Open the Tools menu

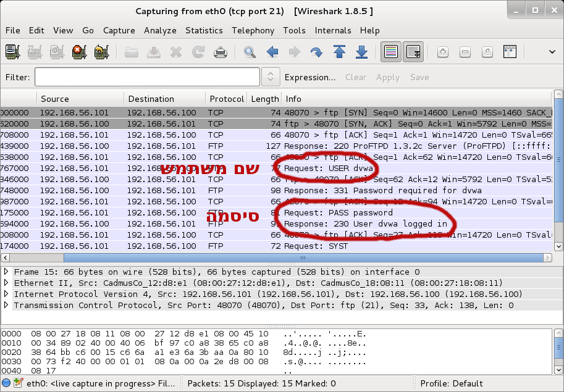pos(294,30)
